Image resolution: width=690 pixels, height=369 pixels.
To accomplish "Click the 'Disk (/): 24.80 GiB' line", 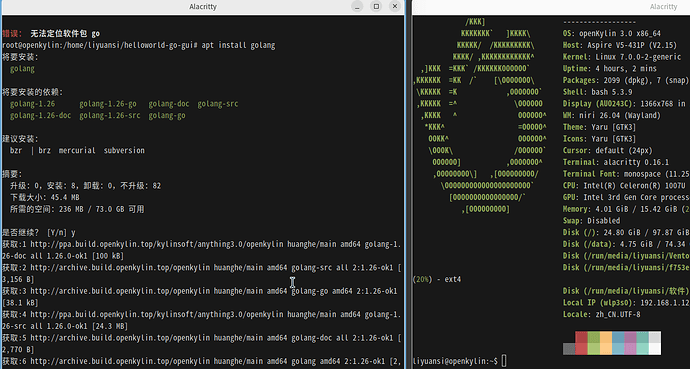I will point(626,233).
